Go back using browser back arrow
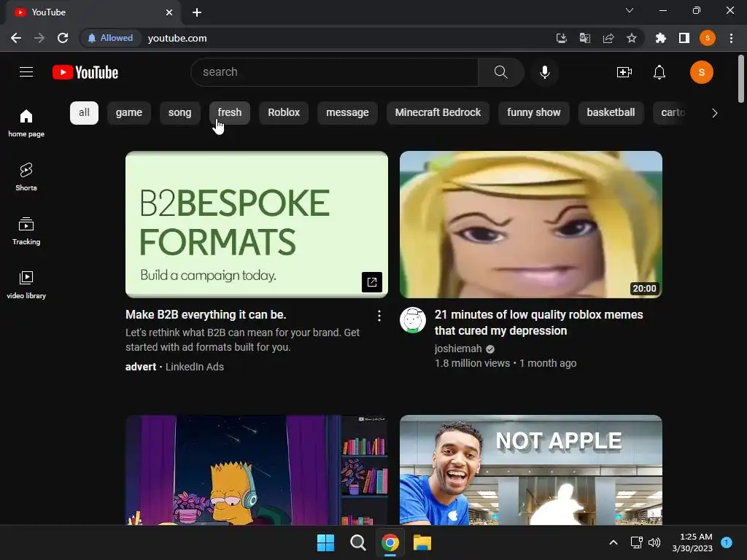The width and height of the screenshot is (747, 560). pyautogui.click(x=16, y=38)
